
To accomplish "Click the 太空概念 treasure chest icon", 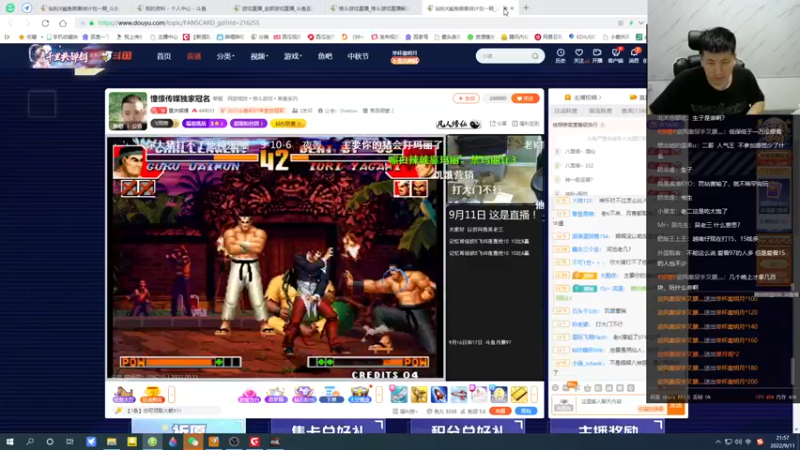I will [x=359, y=395].
